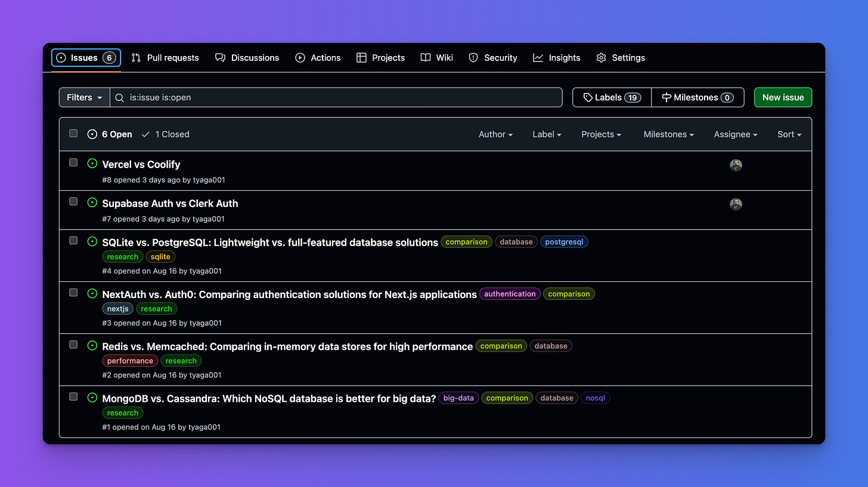The image size is (868, 487).
Task: Open the Labels 19 button
Action: click(x=612, y=97)
